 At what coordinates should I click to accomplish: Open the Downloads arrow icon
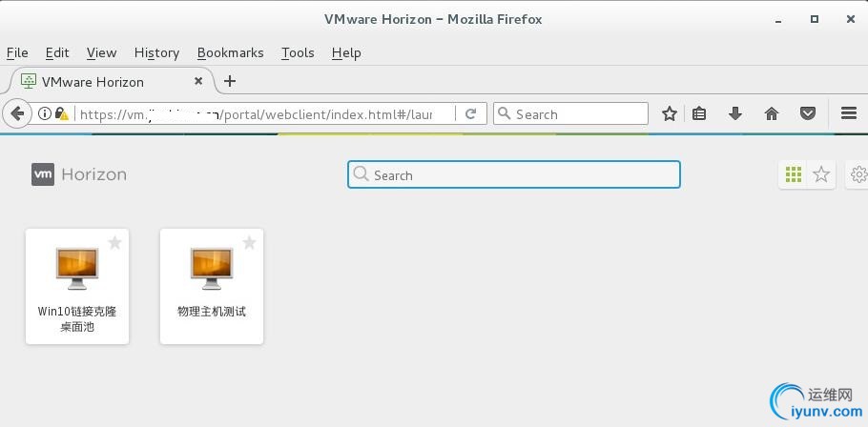click(x=735, y=114)
